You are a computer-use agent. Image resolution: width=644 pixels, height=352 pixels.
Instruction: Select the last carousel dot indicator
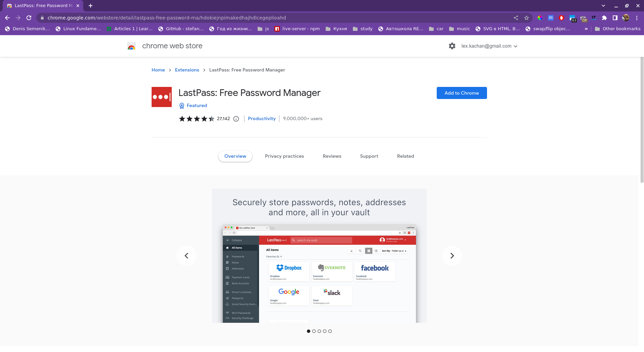pos(330,331)
